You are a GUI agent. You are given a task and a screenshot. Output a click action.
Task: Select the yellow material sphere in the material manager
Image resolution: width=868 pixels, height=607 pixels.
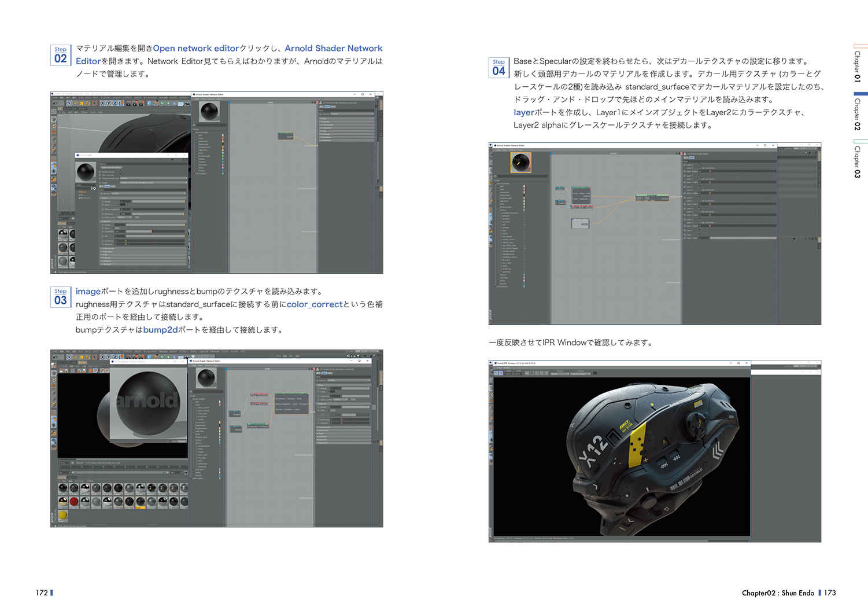(x=62, y=514)
